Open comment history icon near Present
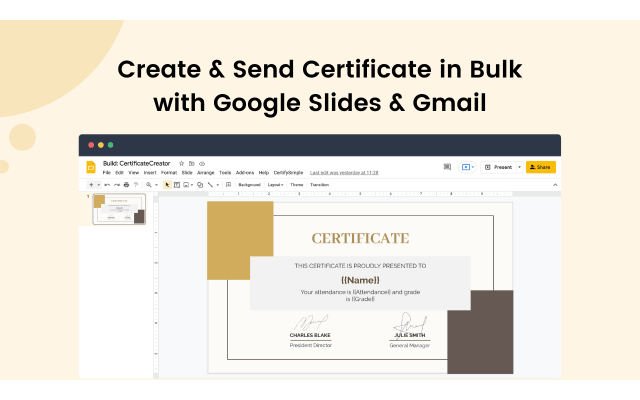Image resolution: width=640 pixels, height=400 pixels. (x=447, y=167)
